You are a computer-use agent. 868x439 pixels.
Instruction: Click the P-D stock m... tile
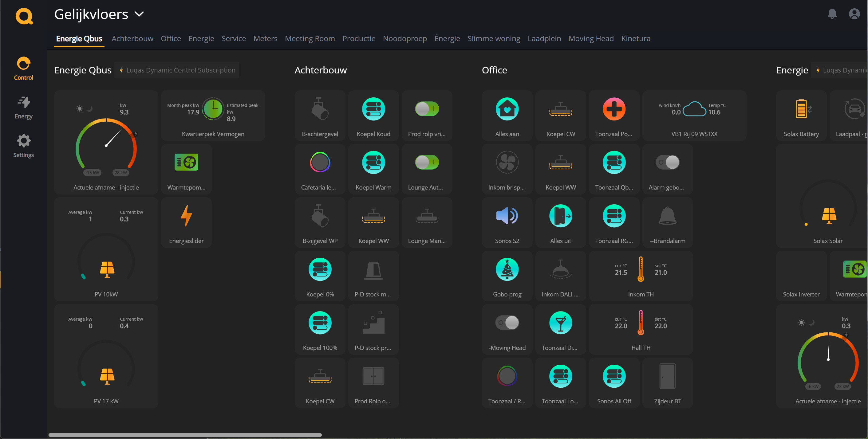[373, 276]
